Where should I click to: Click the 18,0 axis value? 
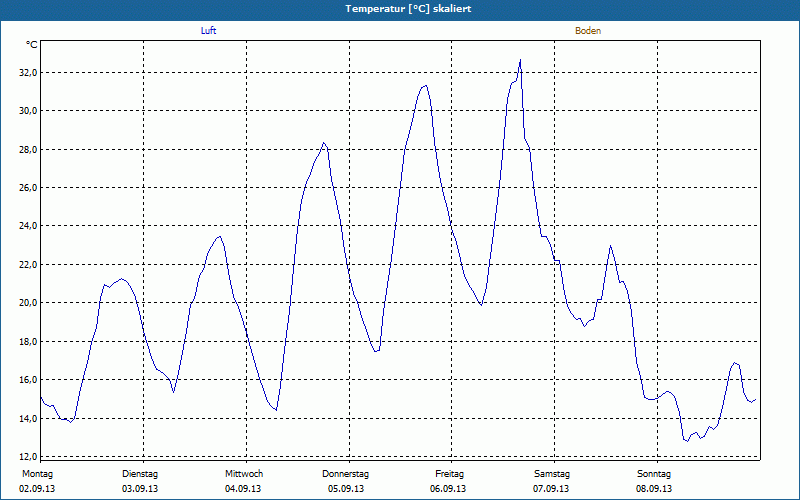pyautogui.click(x=28, y=341)
